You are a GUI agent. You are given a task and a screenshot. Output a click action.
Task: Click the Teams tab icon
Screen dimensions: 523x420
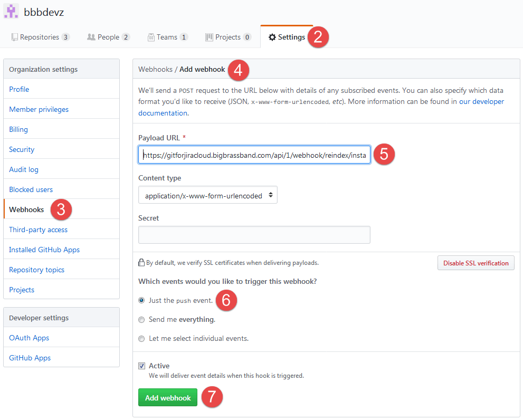(x=151, y=37)
